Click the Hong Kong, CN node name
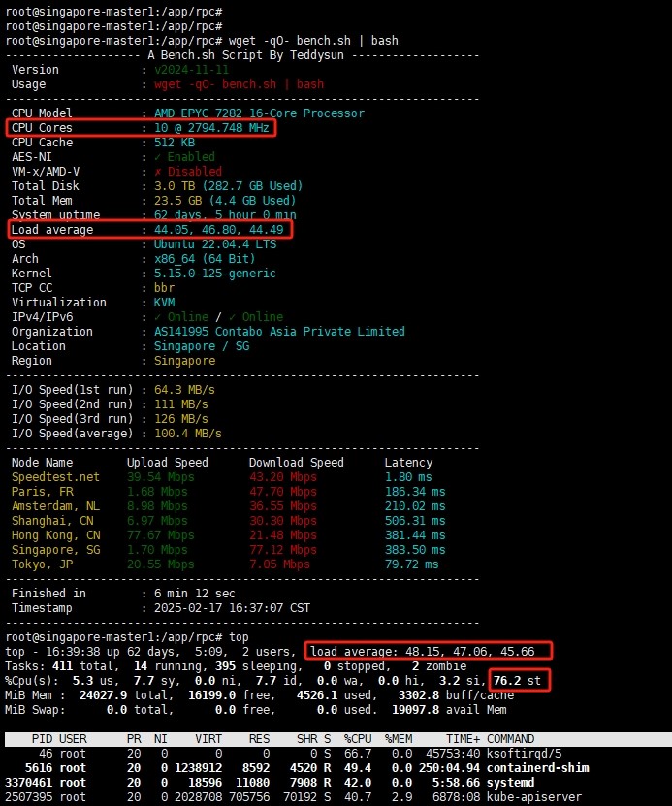Screen dimensions: 672x806 pos(55,535)
